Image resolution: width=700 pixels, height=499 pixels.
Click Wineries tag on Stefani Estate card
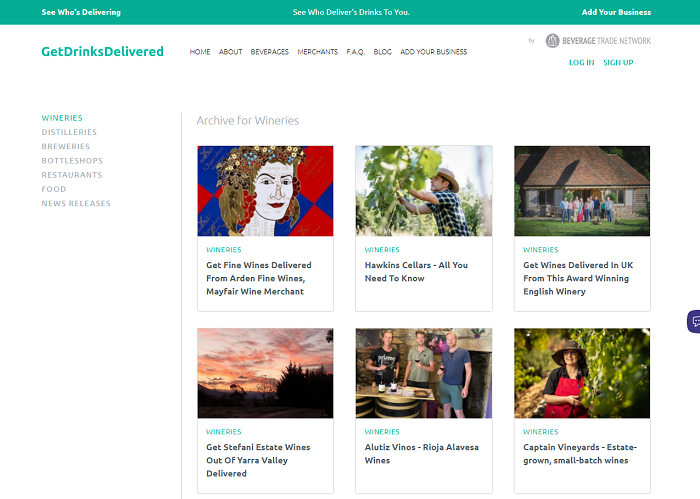[224, 432]
